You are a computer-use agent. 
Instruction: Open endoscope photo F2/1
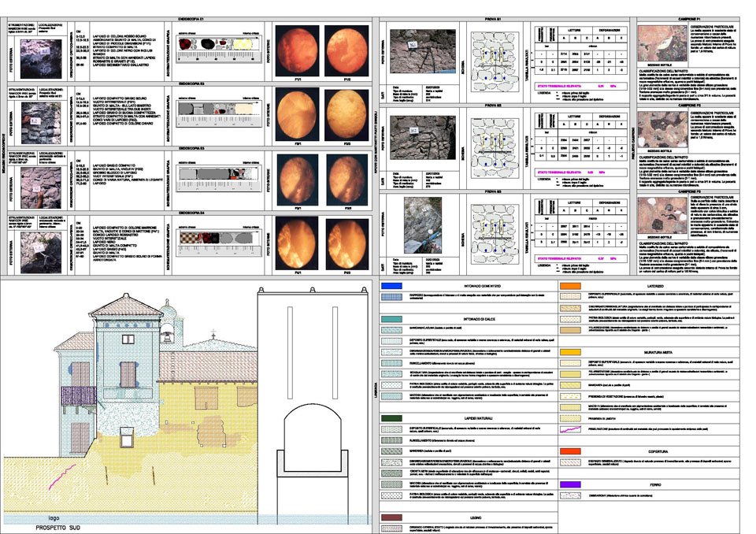point(297,114)
